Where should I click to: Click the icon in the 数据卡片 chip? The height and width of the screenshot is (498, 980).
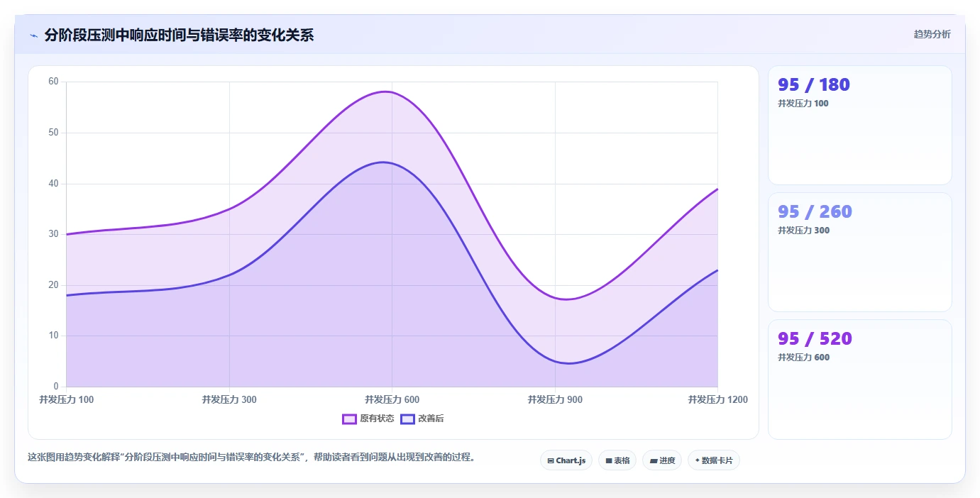tap(697, 461)
